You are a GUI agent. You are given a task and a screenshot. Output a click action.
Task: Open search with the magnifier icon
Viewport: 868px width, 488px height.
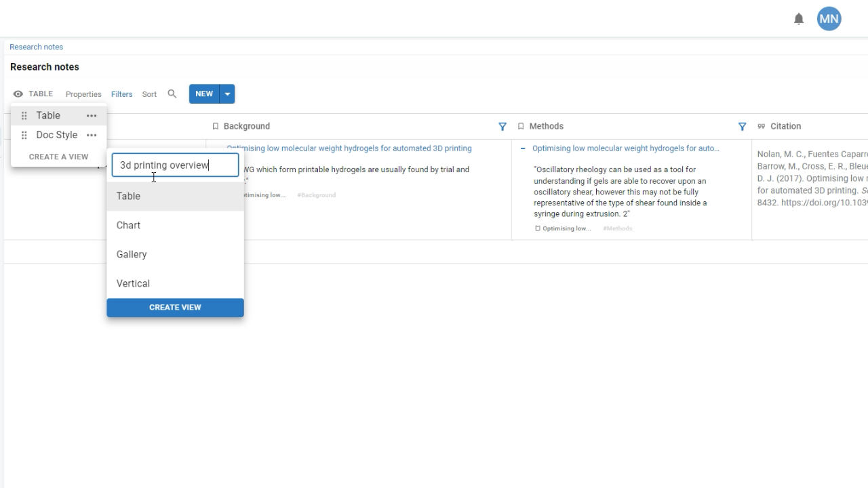pyautogui.click(x=172, y=94)
